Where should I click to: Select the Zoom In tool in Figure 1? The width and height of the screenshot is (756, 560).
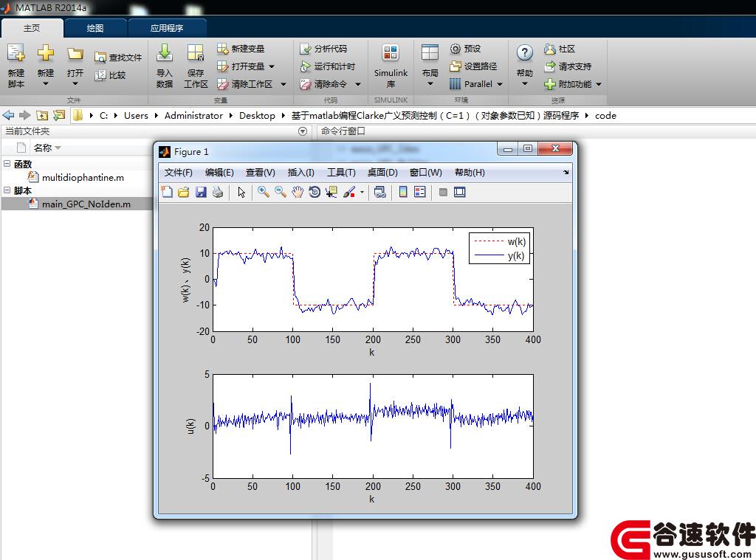point(264,193)
